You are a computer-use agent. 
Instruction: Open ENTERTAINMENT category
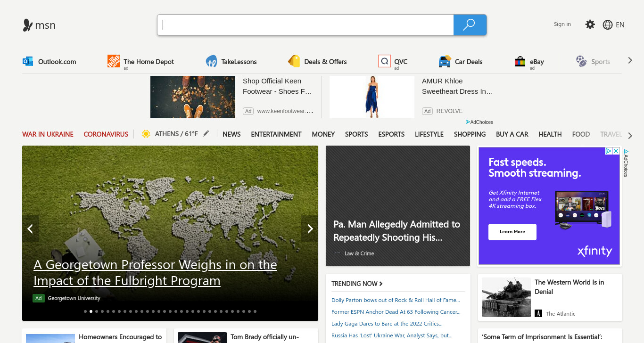(276, 134)
